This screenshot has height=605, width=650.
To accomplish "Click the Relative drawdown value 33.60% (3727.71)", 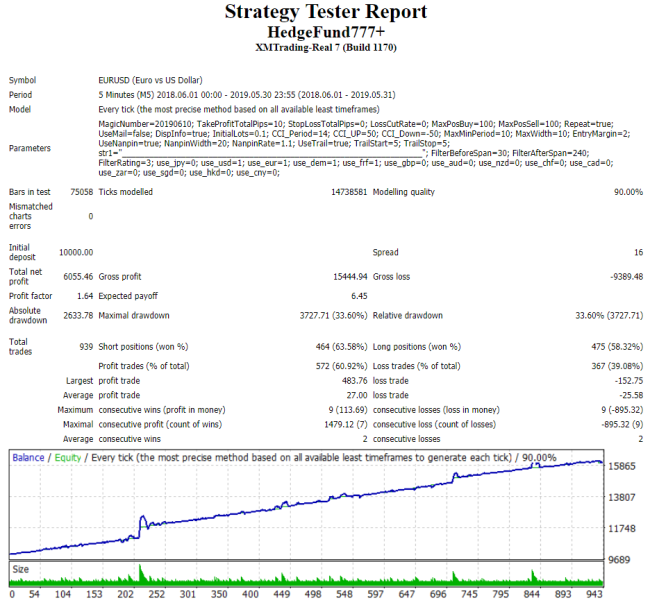I will [609, 316].
